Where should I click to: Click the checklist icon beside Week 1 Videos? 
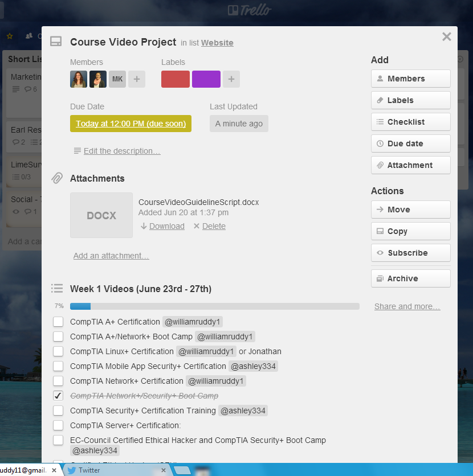point(57,289)
